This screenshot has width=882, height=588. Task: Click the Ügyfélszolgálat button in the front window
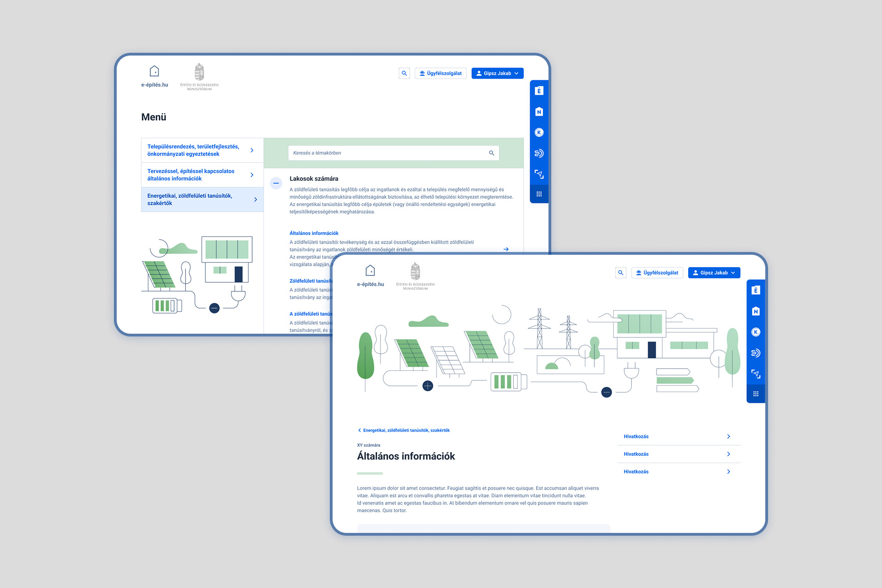[657, 273]
